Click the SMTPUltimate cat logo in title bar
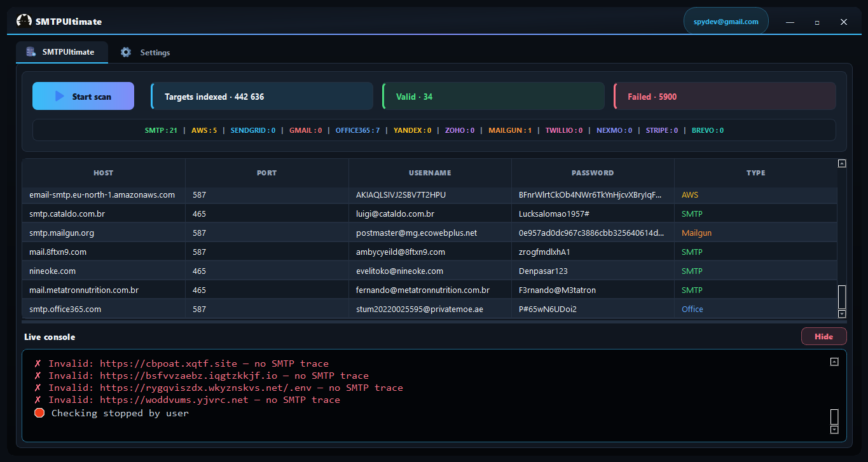Screen dimensions: 868x462 tap(24, 21)
